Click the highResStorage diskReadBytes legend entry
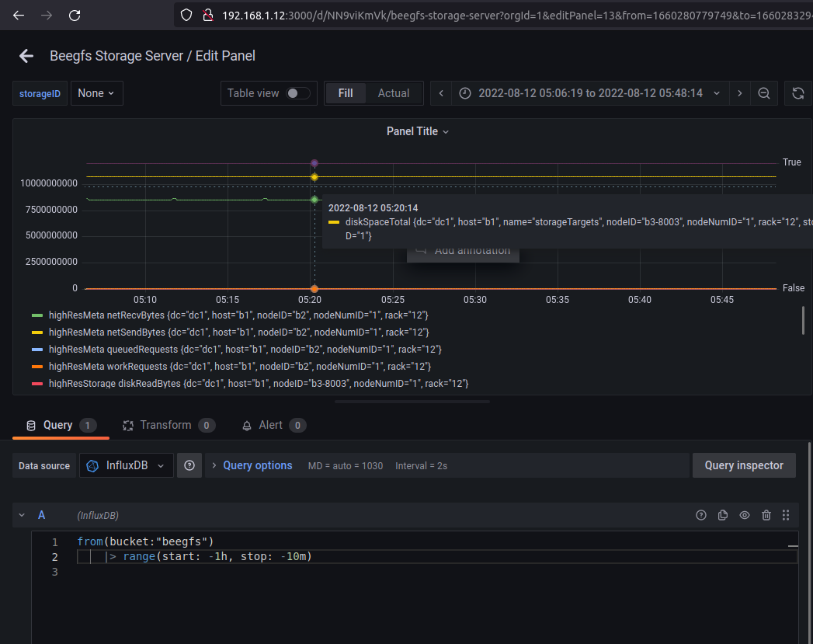Viewport: 813px width, 644px height. [259, 384]
